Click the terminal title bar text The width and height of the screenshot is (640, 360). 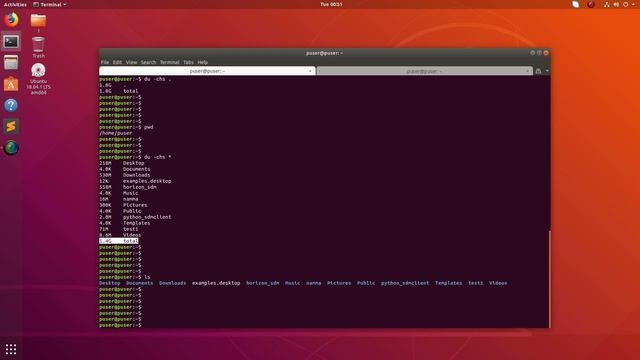[x=324, y=53]
